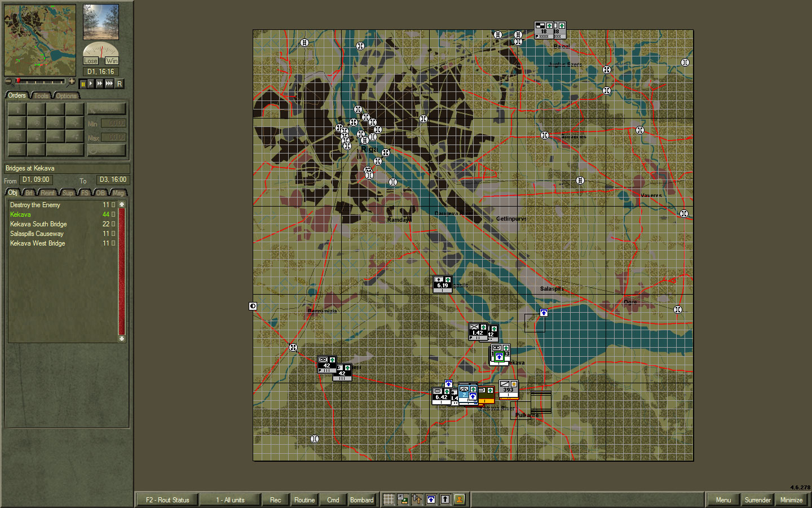Click the objectives list scrollbar up arrow
The height and width of the screenshot is (508, 812).
point(121,204)
